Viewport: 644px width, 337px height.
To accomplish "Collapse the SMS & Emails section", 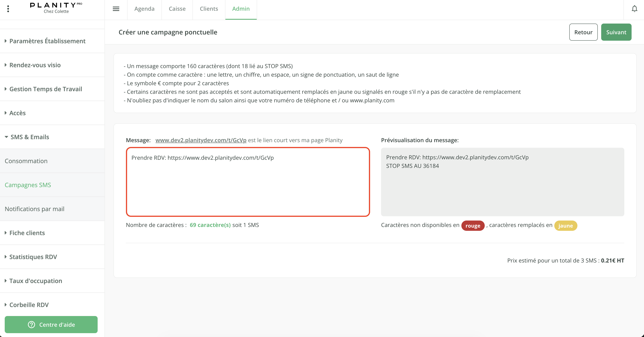I will tap(30, 137).
